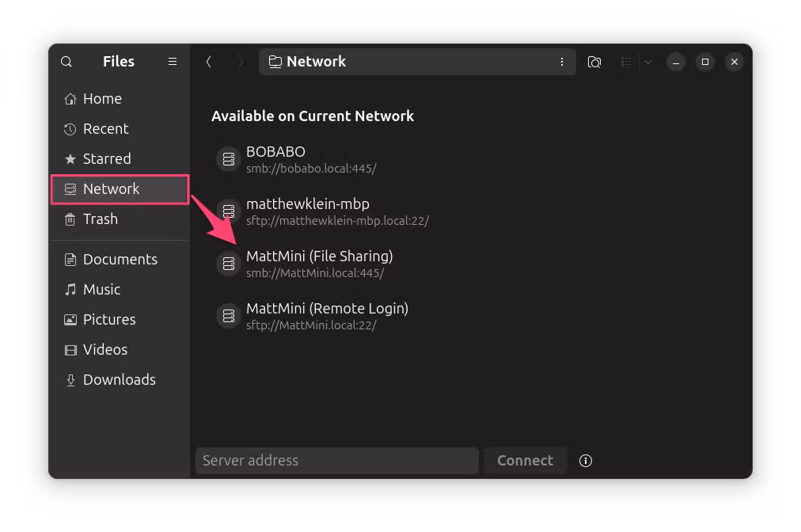Click the folder icon in path bar
The width and height of the screenshot is (801, 532).
pos(275,62)
